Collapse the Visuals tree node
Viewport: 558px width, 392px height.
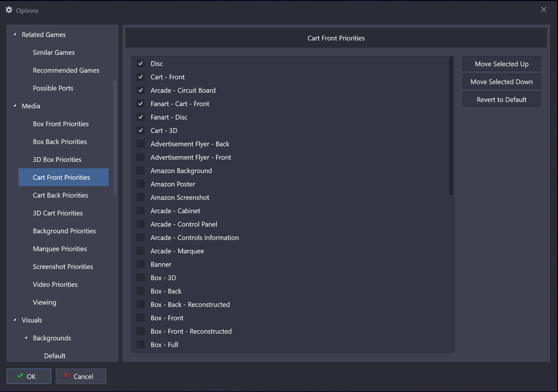point(15,320)
